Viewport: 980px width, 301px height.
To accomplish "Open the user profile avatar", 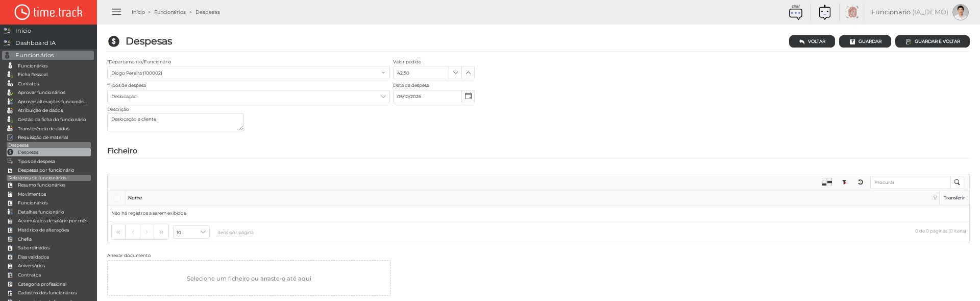I will pos(960,12).
